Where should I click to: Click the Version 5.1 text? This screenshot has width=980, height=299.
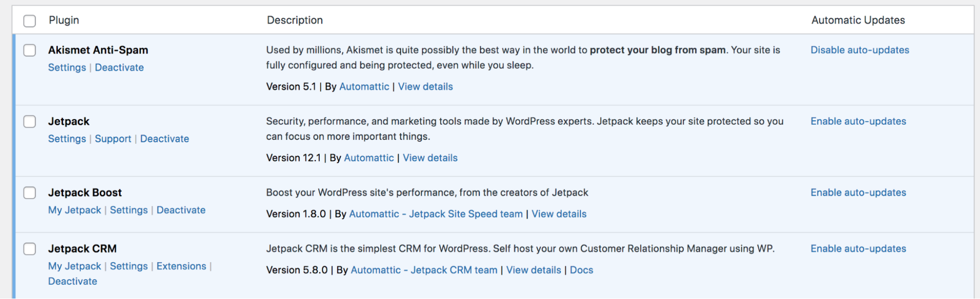[x=291, y=87]
